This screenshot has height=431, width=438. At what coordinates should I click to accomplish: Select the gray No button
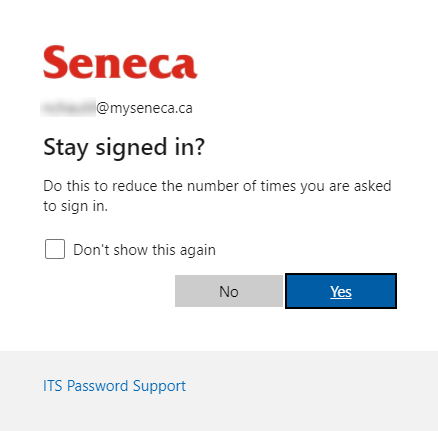click(x=229, y=291)
